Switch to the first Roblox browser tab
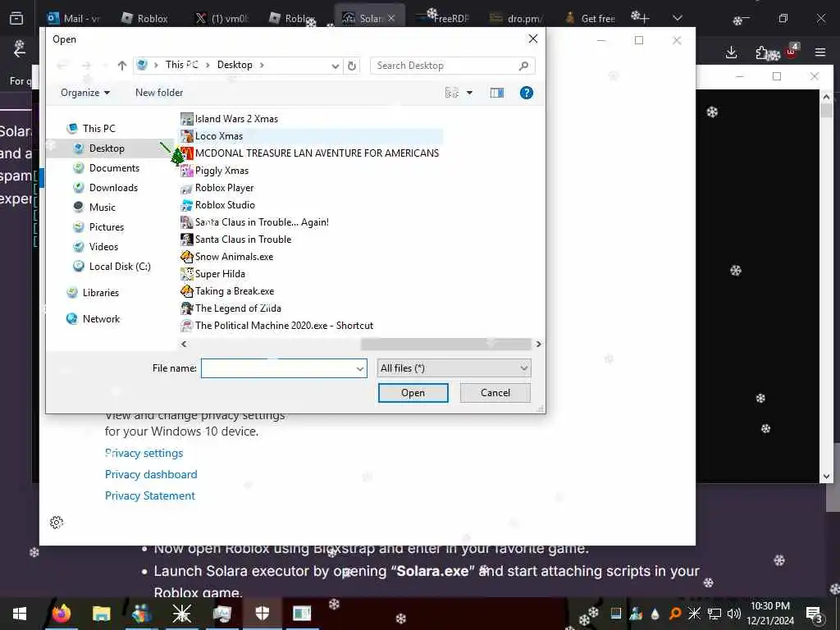This screenshot has height=630, width=840. [144, 18]
